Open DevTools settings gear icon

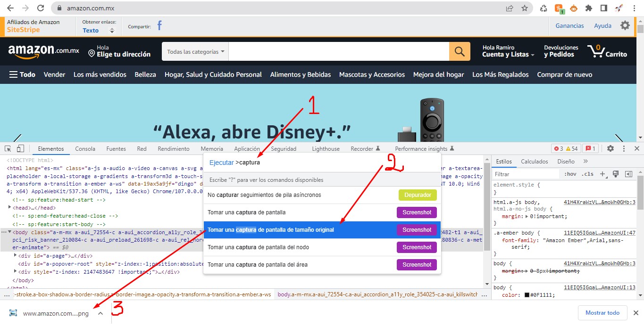click(611, 148)
